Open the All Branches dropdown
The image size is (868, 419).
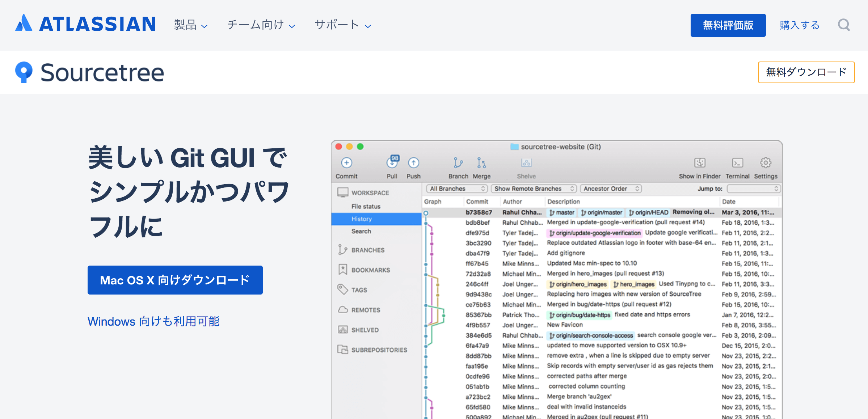[x=456, y=189]
